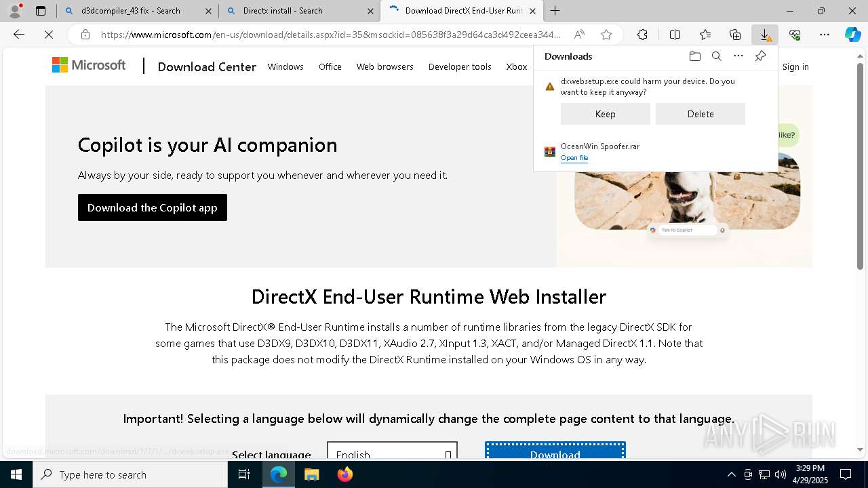Open the volume control tray icon
The width and height of the screenshot is (868, 488).
781,474
